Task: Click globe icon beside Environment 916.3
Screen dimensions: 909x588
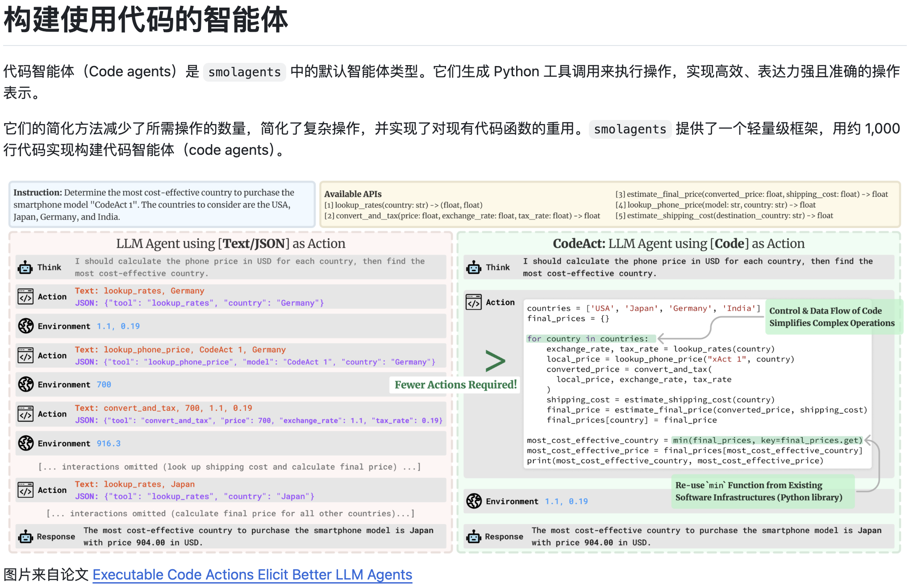Action: [x=26, y=443]
